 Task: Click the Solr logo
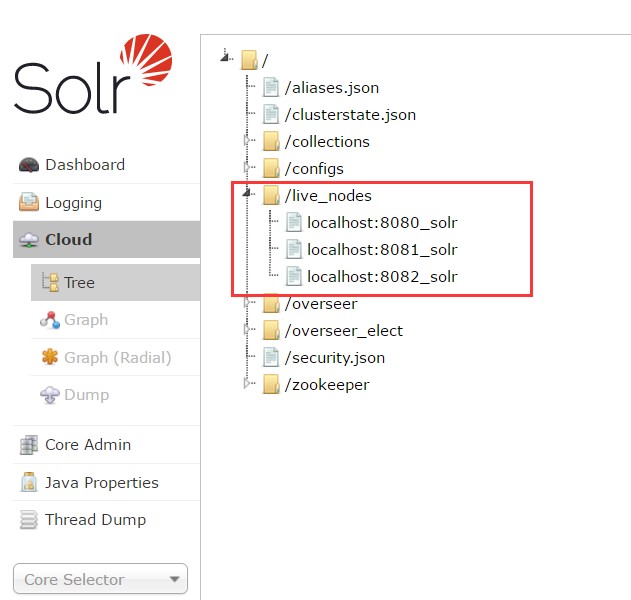click(x=93, y=74)
